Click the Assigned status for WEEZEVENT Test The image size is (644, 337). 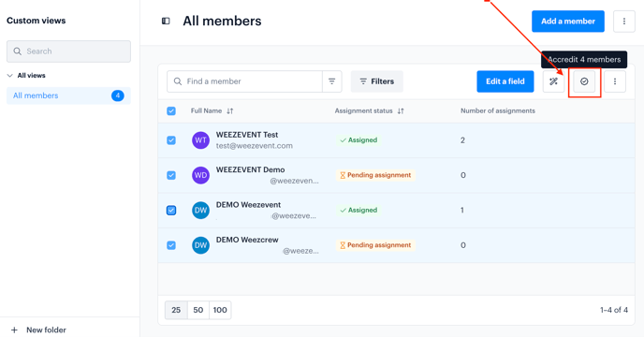[359, 140]
